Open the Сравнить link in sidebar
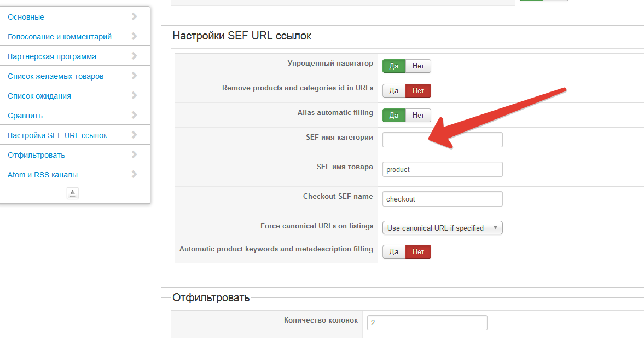The width and height of the screenshot is (644, 338). click(25, 116)
